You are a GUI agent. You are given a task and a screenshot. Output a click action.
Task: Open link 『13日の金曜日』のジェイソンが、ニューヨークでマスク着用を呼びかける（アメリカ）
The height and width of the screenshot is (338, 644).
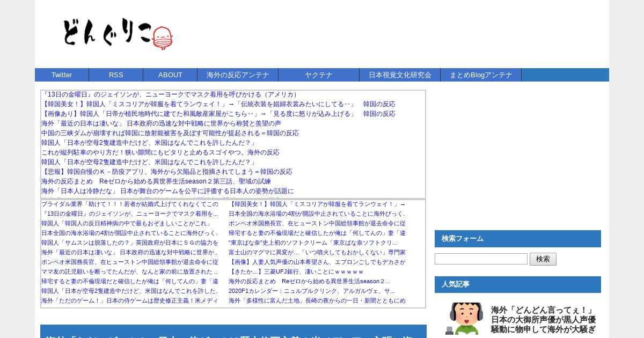coord(170,94)
